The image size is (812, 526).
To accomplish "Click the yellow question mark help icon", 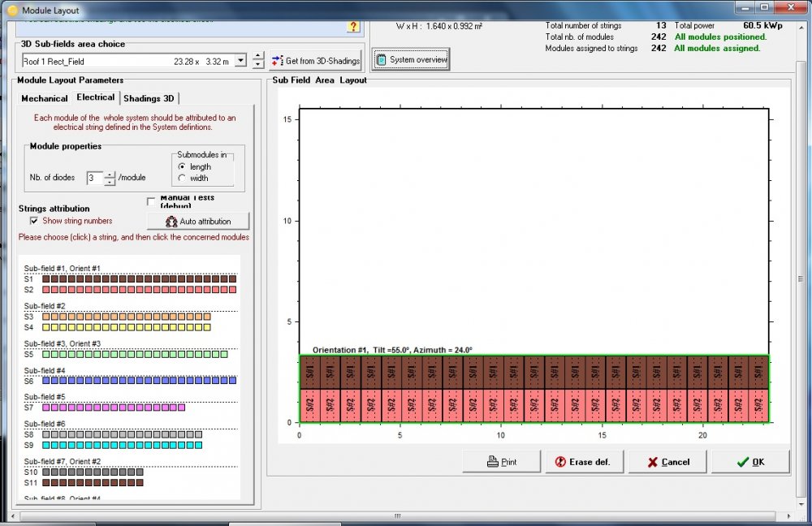I will tap(352, 26).
